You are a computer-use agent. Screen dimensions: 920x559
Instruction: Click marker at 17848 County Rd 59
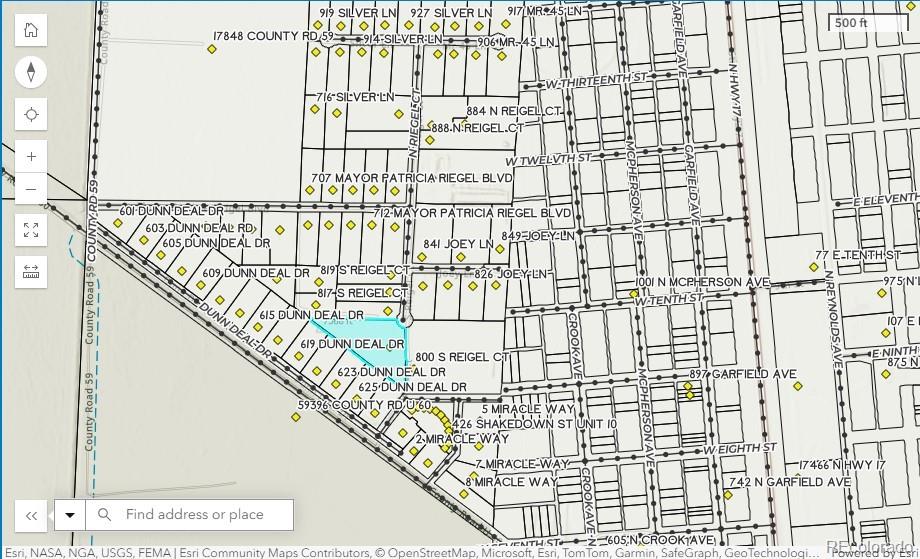pyautogui.click(x=212, y=49)
